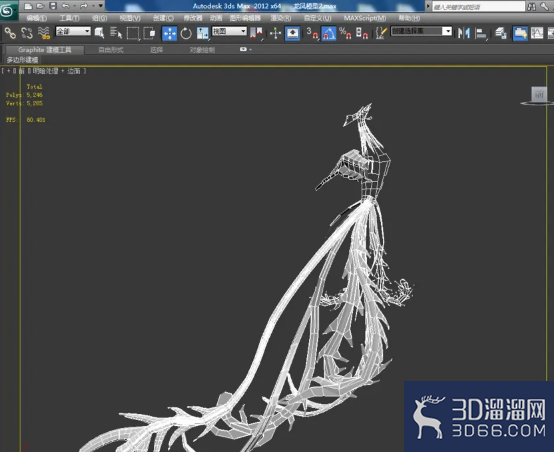
Task: Open Edit Named Selection Sets
Action: coord(381,34)
